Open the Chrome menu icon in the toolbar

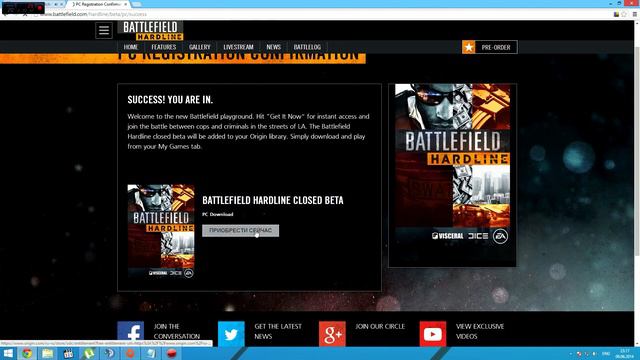635,14
